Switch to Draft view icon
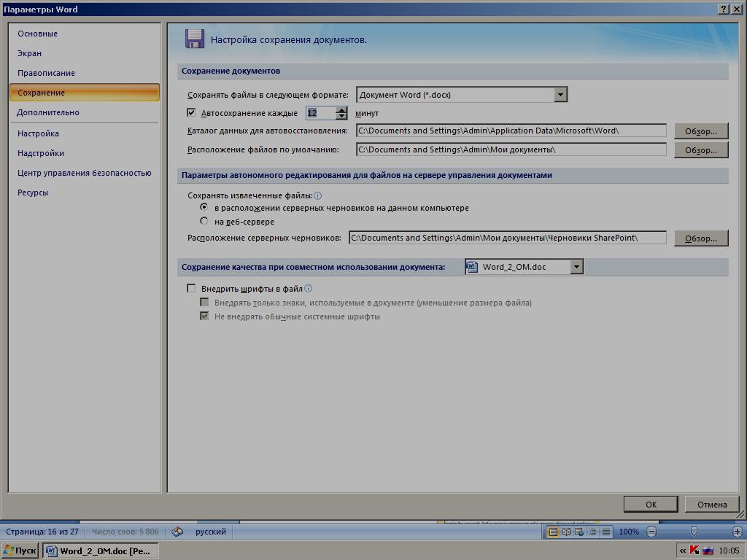This screenshot has width=747, height=560. pyautogui.click(x=606, y=532)
